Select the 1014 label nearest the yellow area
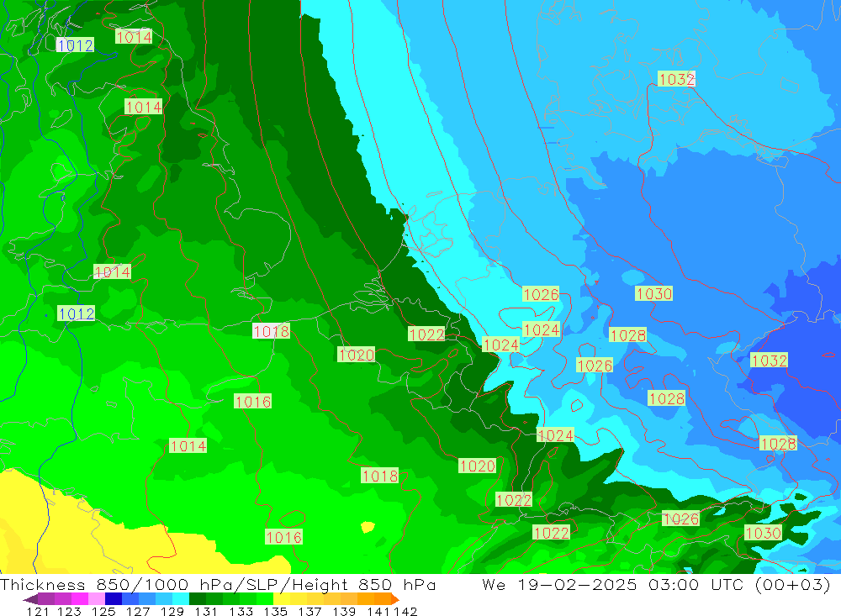Image resolution: width=841 pixels, height=616 pixels. tap(188, 445)
